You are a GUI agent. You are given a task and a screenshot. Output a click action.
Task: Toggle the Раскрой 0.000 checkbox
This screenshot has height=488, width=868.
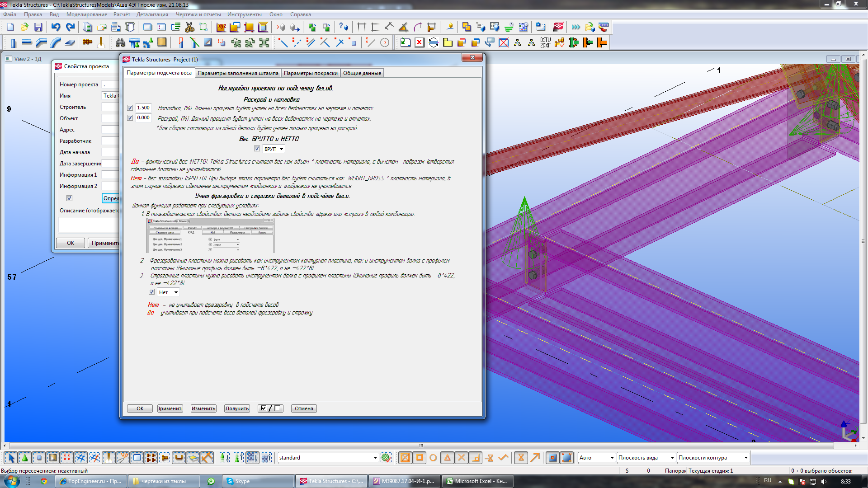[x=130, y=118]
